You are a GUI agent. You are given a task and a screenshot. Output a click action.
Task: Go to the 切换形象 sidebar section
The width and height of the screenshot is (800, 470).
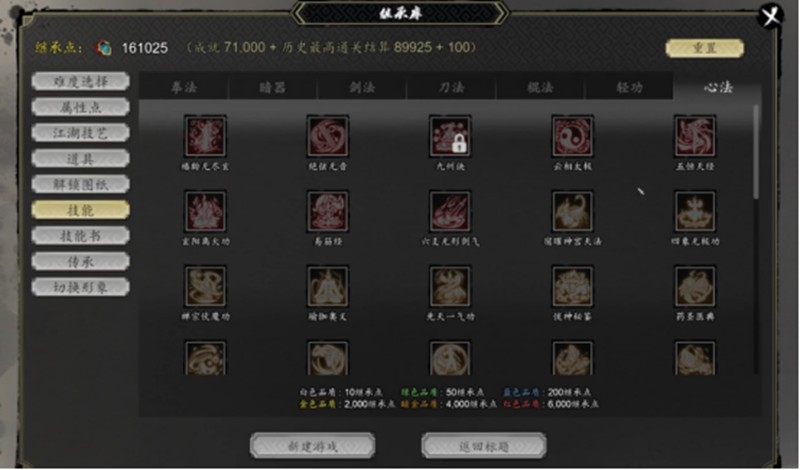click(81, 287)
